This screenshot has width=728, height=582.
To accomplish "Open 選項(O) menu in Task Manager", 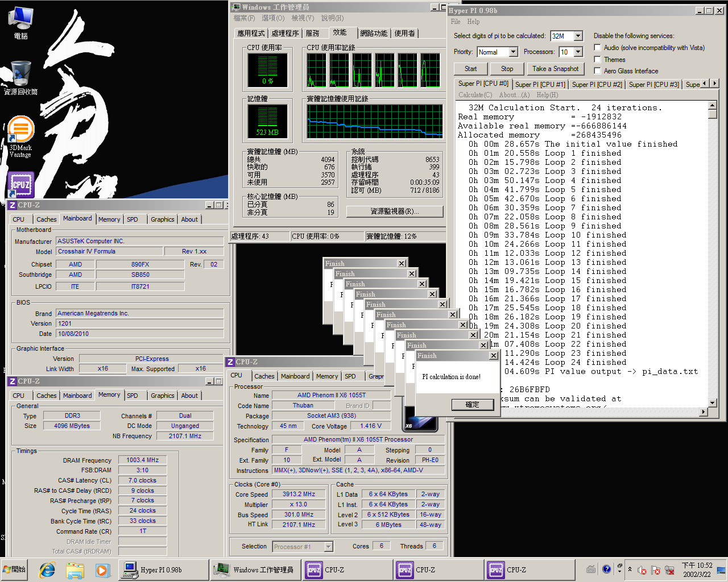I will pos(273,18).
